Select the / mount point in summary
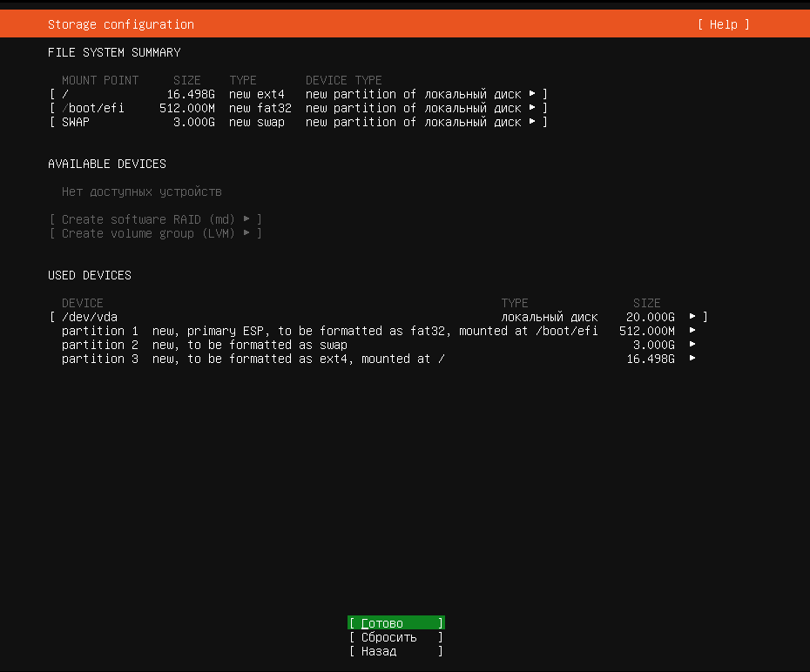Viewport: 810px width, 672px height. coord(65,94)
